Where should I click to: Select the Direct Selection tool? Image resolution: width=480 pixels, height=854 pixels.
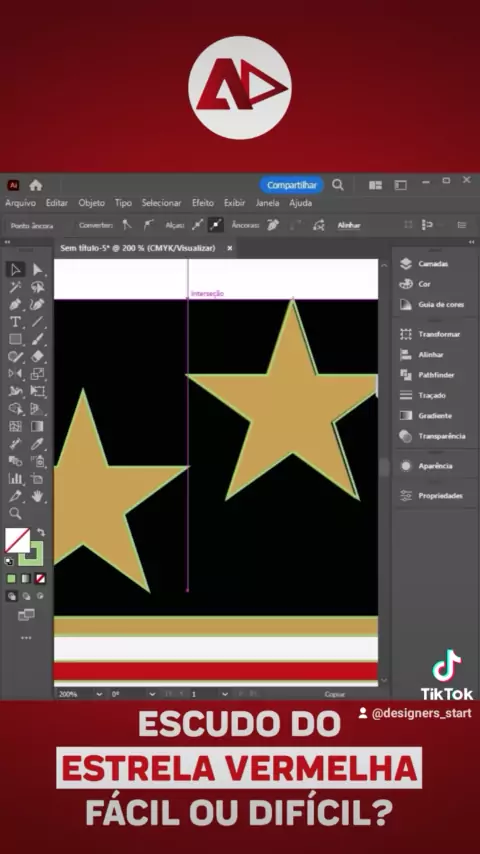pyautogui.click(x=37, y=270)
